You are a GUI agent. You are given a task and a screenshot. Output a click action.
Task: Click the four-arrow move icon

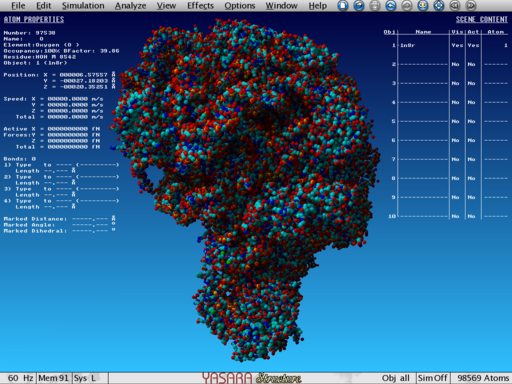click(x=439, y=5)
